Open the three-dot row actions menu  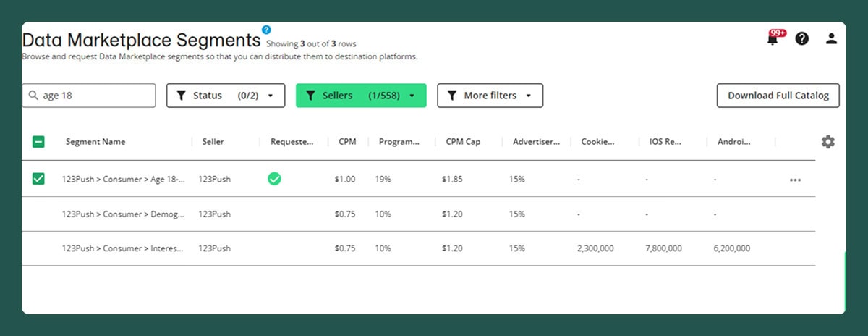[795, 180]
